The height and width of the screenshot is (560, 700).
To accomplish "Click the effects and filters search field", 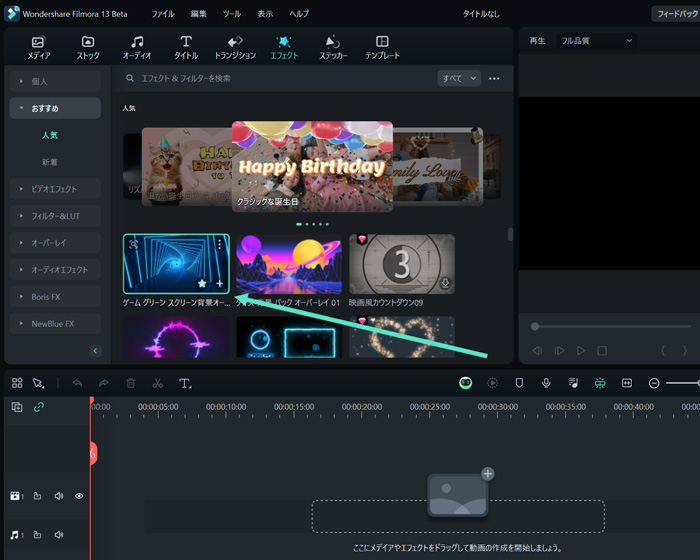I will coord(277,79).
